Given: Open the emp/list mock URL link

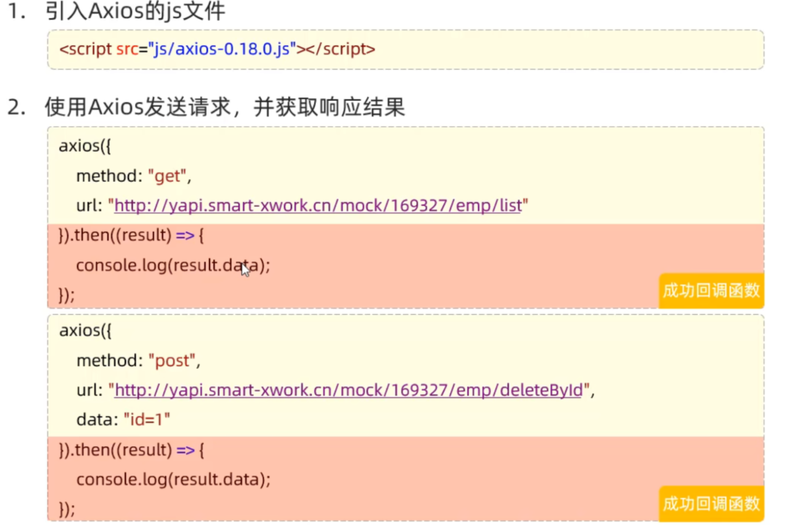Looking at the screenshot, I should point(318,206).
